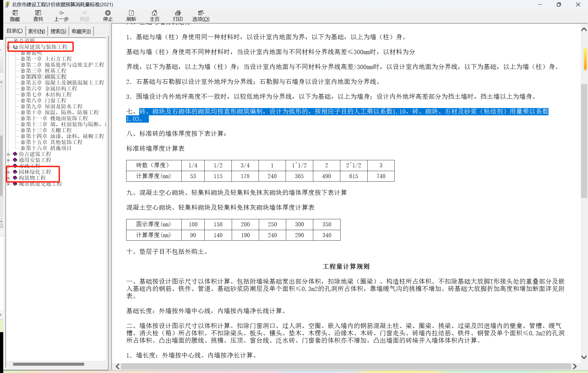Screen dimensions: 588x373
Task: Open 第十五章 其他装饰工程 chapter
Action: click(54, 142)
